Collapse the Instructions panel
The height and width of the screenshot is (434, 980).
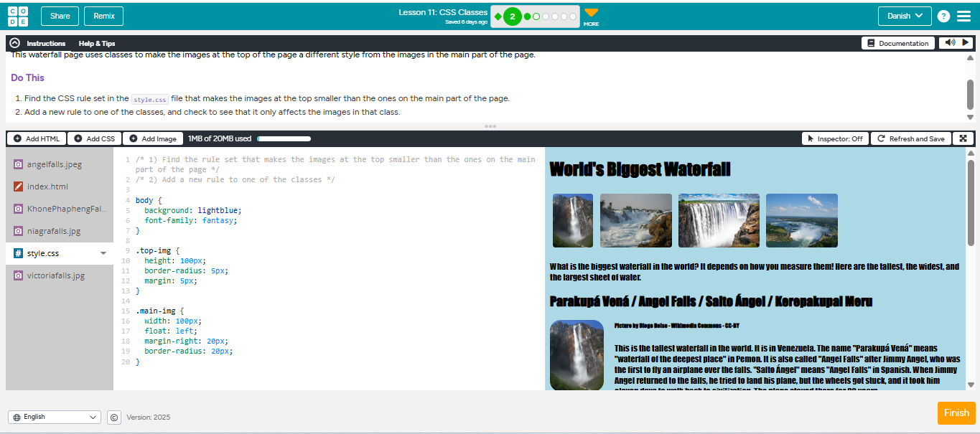click(15, 43)
